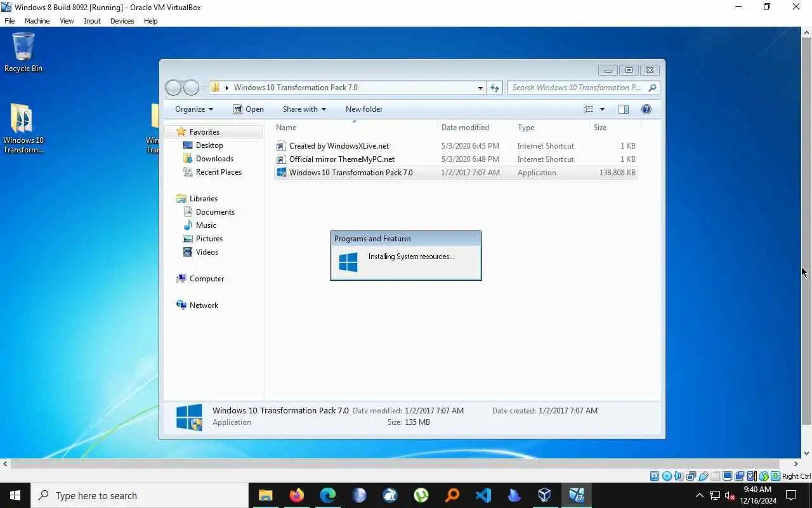The height and width of the screenshot is (508, 812).
Task: Select the Windows 10 Transformation Pack 7.0 application
Action: click(x=351, y=173)
